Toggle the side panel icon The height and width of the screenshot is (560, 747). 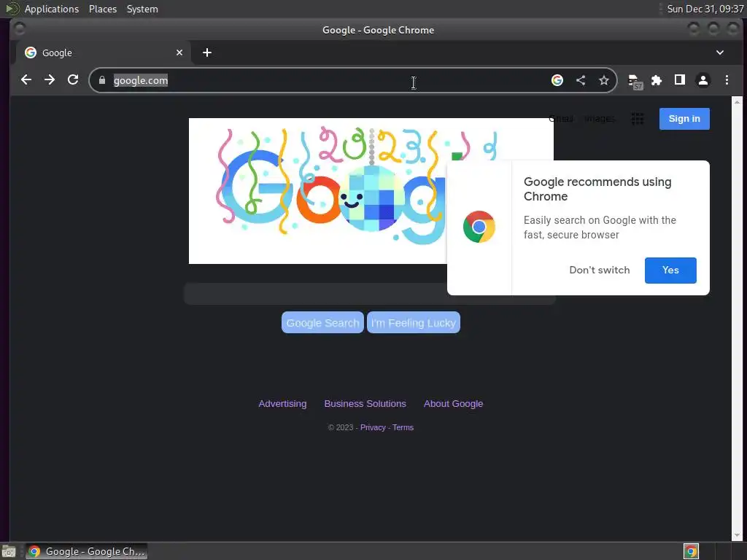tap(680, 80)
